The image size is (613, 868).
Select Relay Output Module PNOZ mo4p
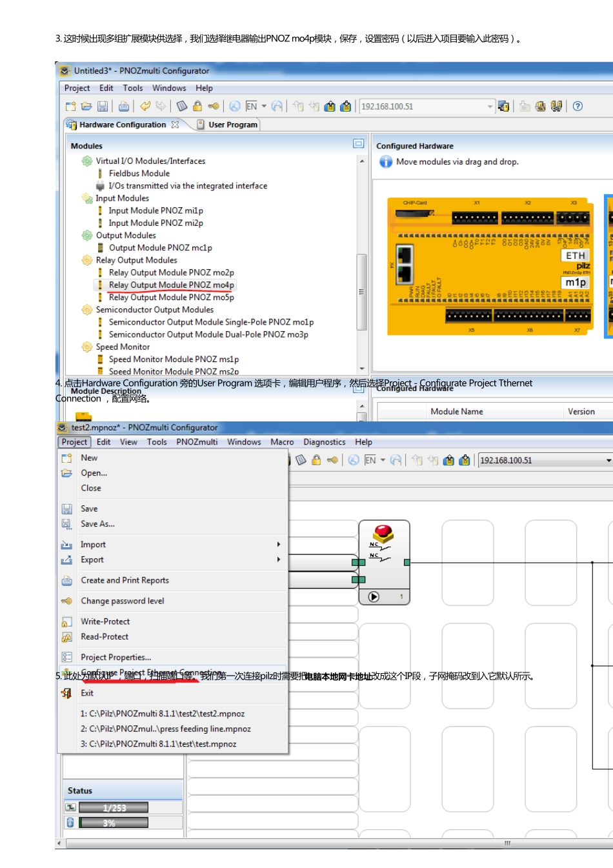(171, 285)
